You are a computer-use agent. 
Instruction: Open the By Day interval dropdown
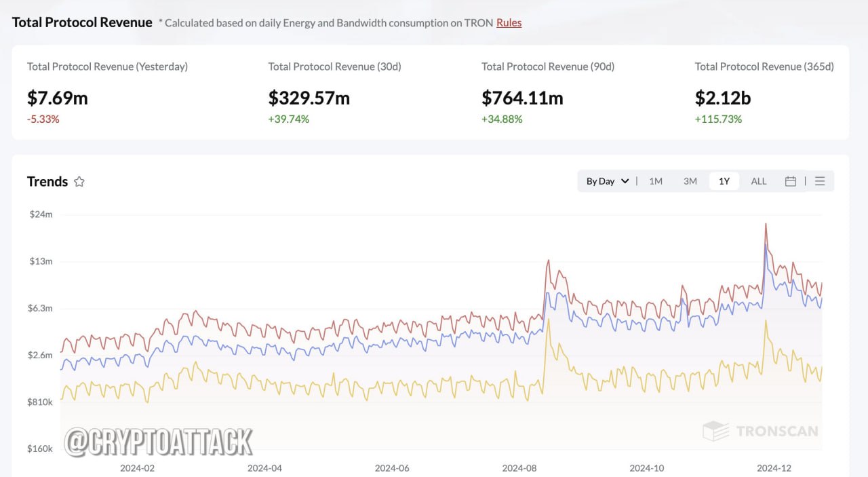pyautogui.click(x=608, y=181)
